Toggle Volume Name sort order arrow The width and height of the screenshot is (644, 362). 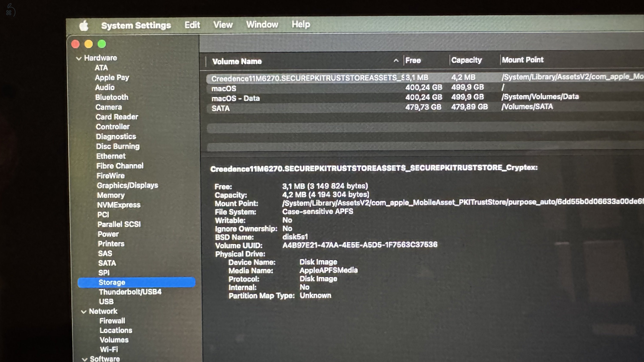396,61
